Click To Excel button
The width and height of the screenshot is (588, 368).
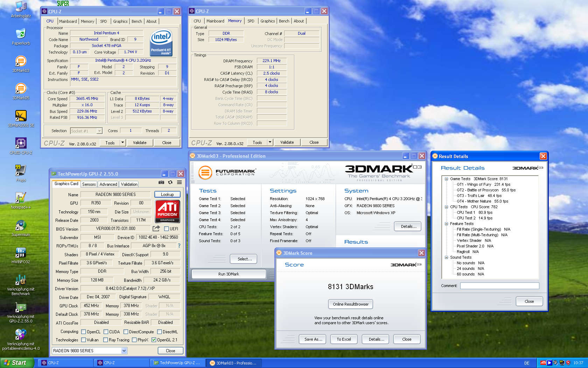[344, 339]
